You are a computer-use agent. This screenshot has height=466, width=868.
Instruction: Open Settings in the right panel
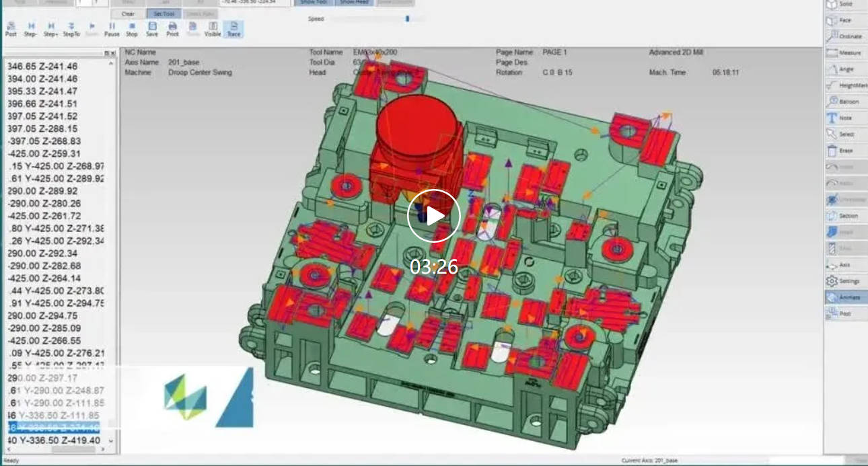(x=844, y=281)
